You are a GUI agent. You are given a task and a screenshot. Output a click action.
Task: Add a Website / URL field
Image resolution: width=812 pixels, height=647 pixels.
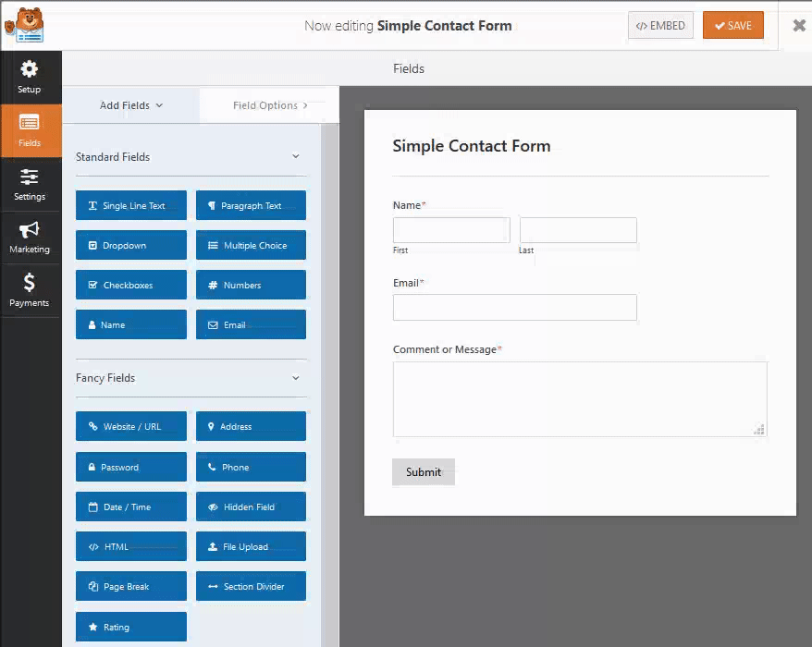coord(131,426)
